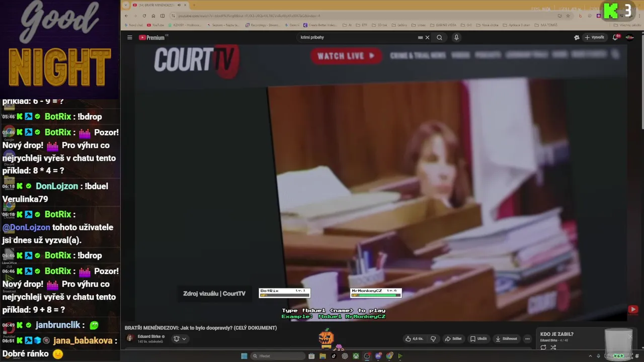Open Create Better Videos bookmark

(320, 25)
